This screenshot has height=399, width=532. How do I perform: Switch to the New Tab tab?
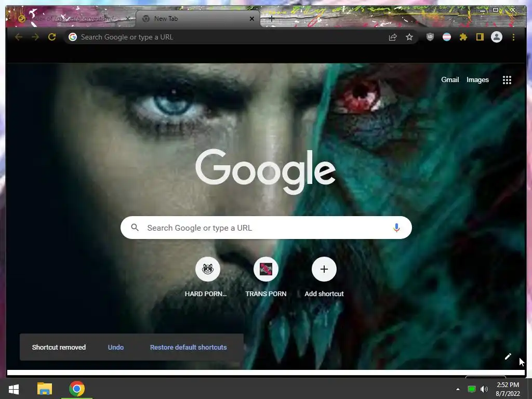point(198,19)
